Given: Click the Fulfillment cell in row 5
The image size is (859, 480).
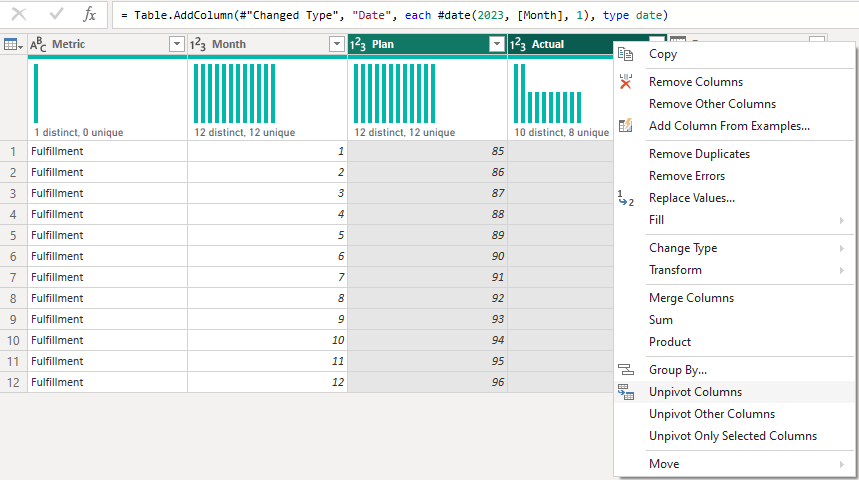Looking at the screenshot, I should point(107,235).
